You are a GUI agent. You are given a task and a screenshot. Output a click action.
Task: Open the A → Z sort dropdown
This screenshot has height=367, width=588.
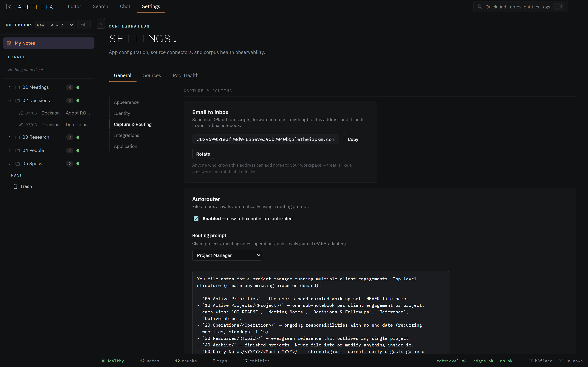click(x=61, y=25)
